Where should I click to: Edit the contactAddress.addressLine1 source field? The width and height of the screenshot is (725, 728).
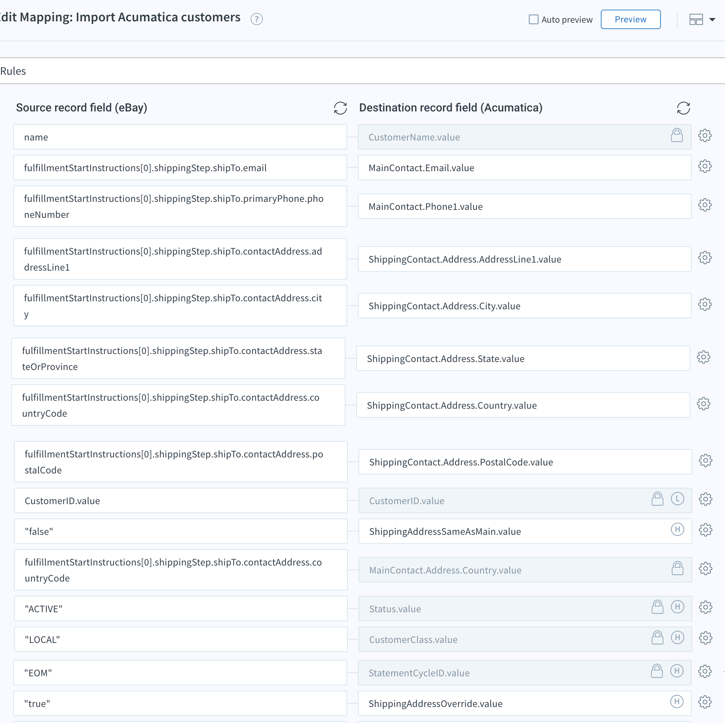180,259
